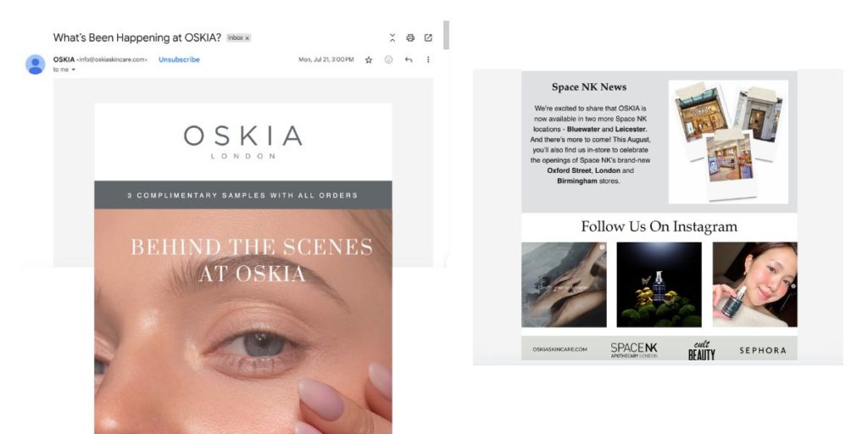This screenshot has width=868, height=434.
Task: Open the oskiaskincare.com footer link
Action: click(x=559, y=349)
